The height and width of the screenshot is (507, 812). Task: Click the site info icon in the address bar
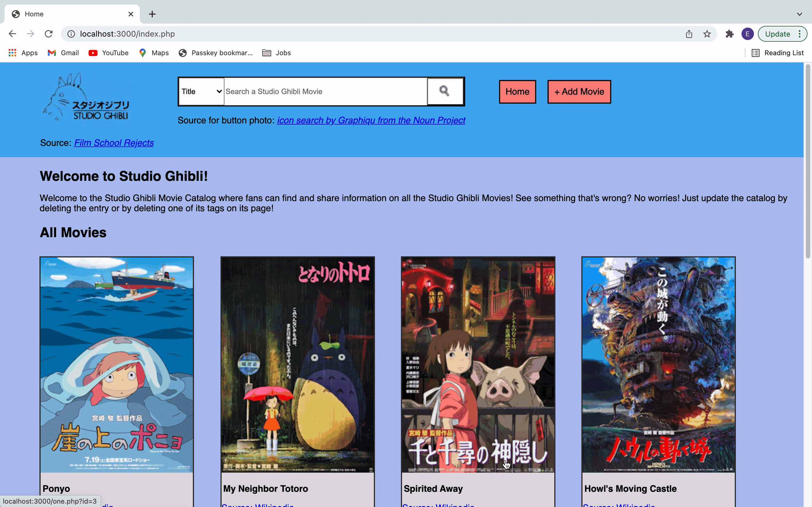pos(71,34)
